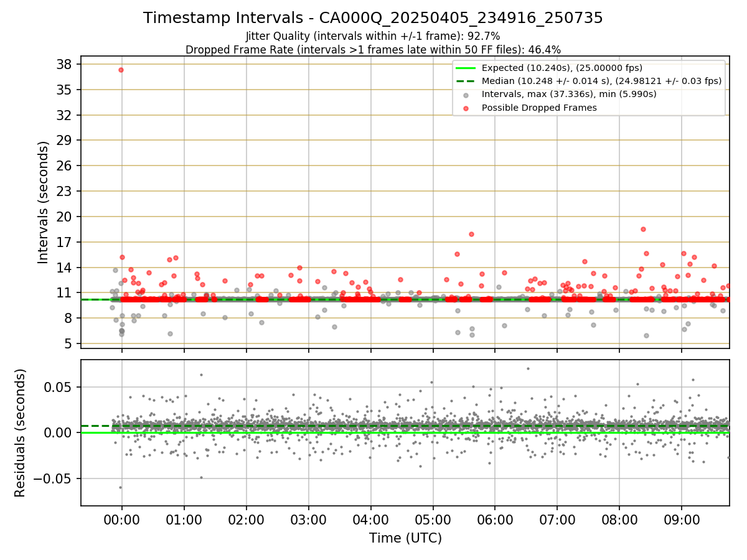Click the 38 tick on intervals axis
Screen dimensions: 747x560
(x=65, y=64)
